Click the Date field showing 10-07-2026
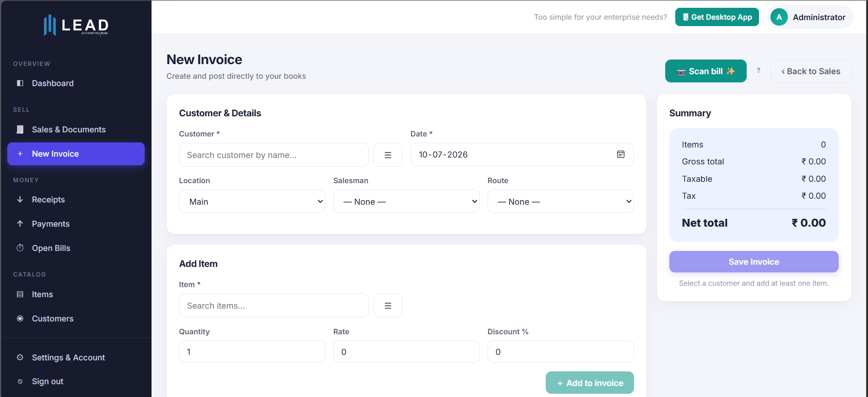868x397 pixels. pyautogui.click(x=522, y=155)
